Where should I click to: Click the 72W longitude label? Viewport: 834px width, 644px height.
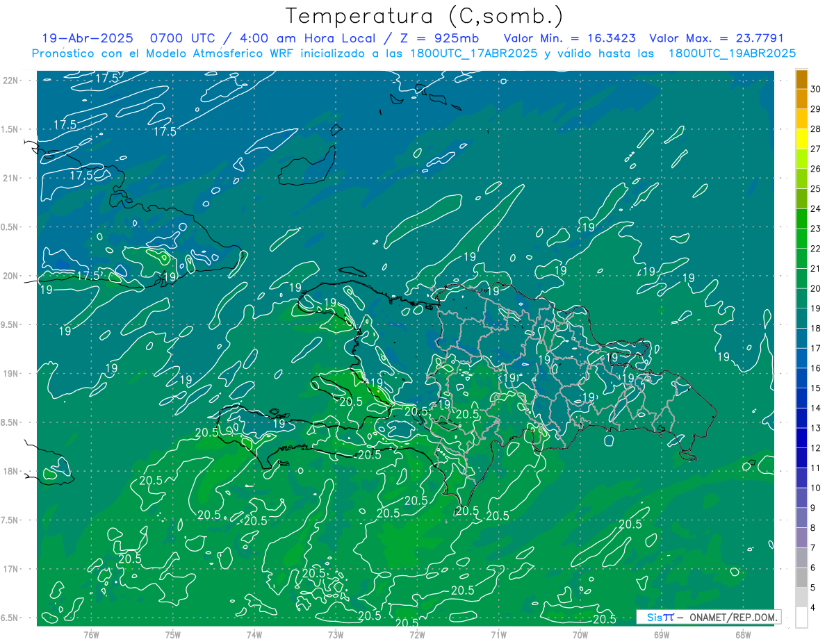[417, 634]
